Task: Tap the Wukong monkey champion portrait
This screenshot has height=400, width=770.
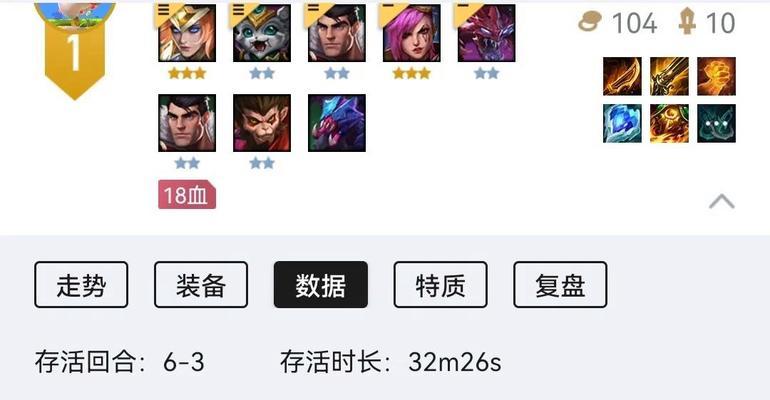Action: [x=262, y=123]
